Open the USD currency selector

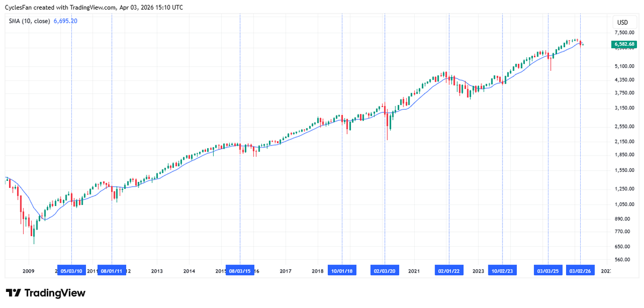pyautogui.click(x=623, y=23)
